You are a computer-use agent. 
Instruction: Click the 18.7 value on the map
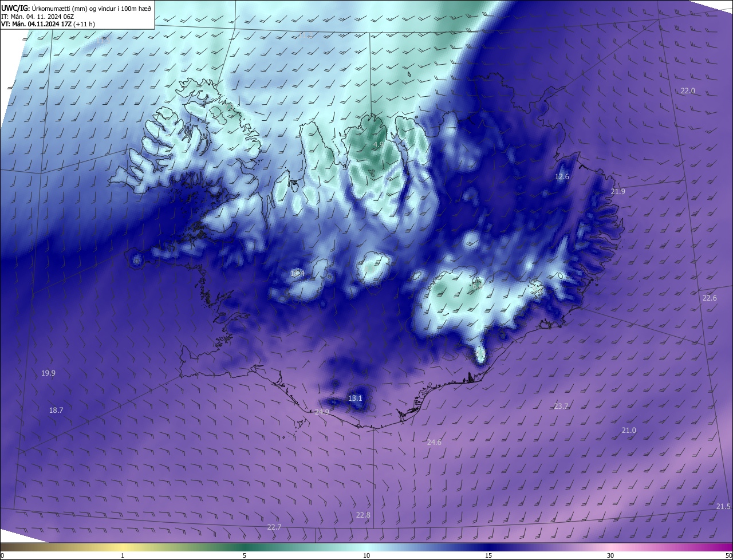pos(56,410)
